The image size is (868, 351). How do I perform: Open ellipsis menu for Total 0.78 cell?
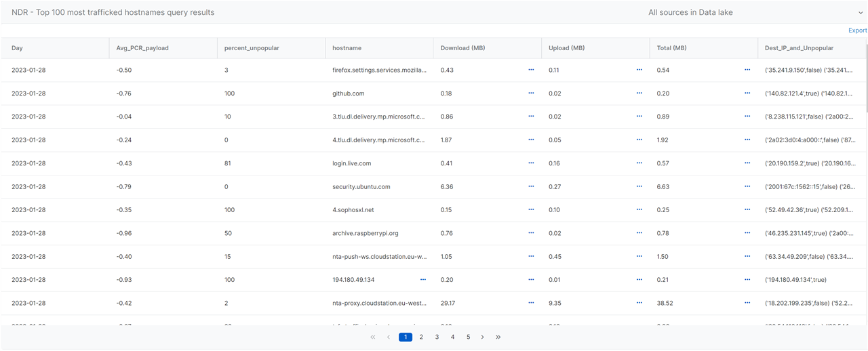point(747,233)
